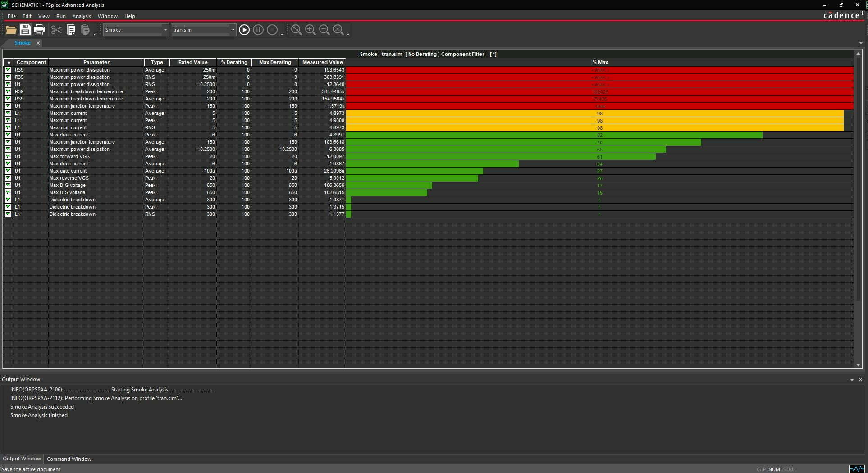Open the Output Window options dropdown arrow
Image resolution: width=868 pixels, height=473 pixels.
tap(852, 380)
